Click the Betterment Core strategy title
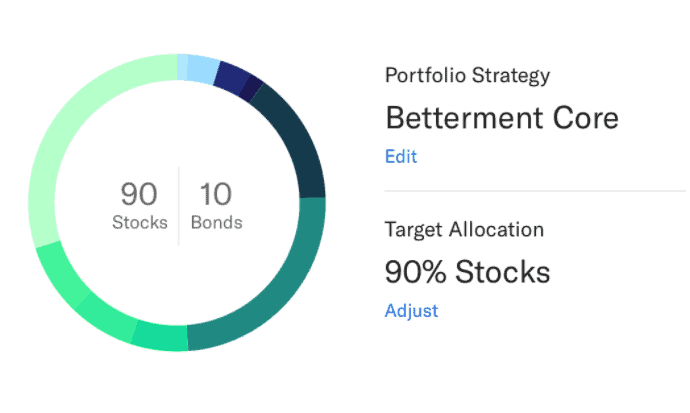 coord(502,118)
